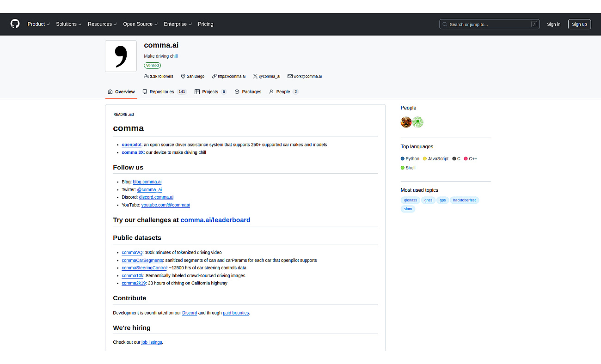The width and height of the screenshot is (601, 364).
Task: Open the youtube.com/@commaai link
Action: pos(166,205)
